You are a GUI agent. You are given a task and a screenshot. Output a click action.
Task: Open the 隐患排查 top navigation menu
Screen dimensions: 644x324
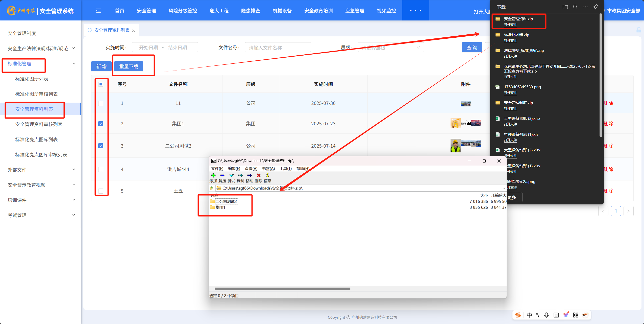[x=251, y=11]
